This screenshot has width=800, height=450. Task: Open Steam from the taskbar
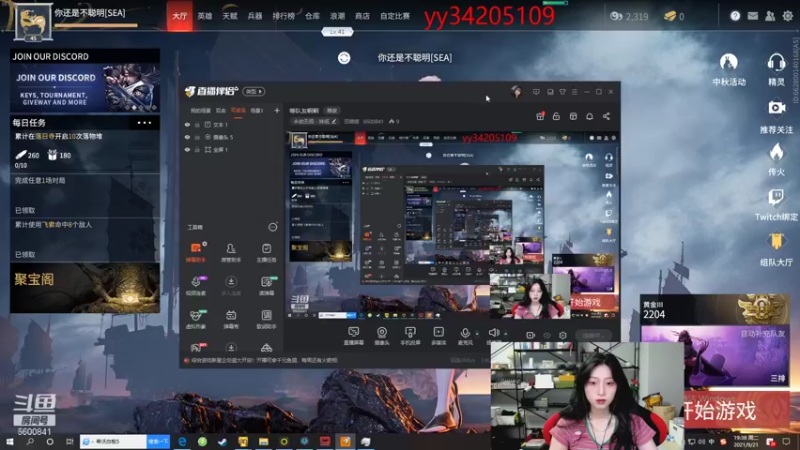coord(222,442)
